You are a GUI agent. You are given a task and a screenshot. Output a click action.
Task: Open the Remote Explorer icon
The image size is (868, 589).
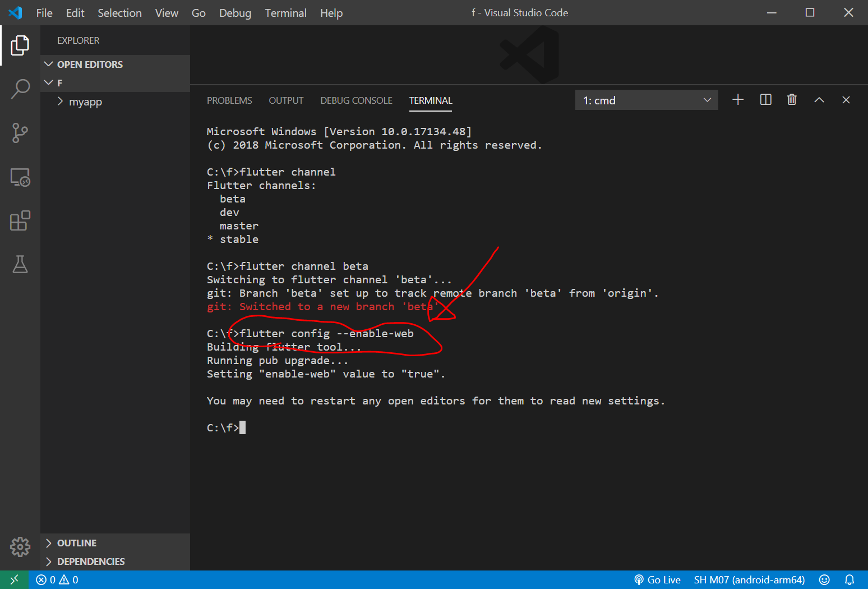pos(20,177)
